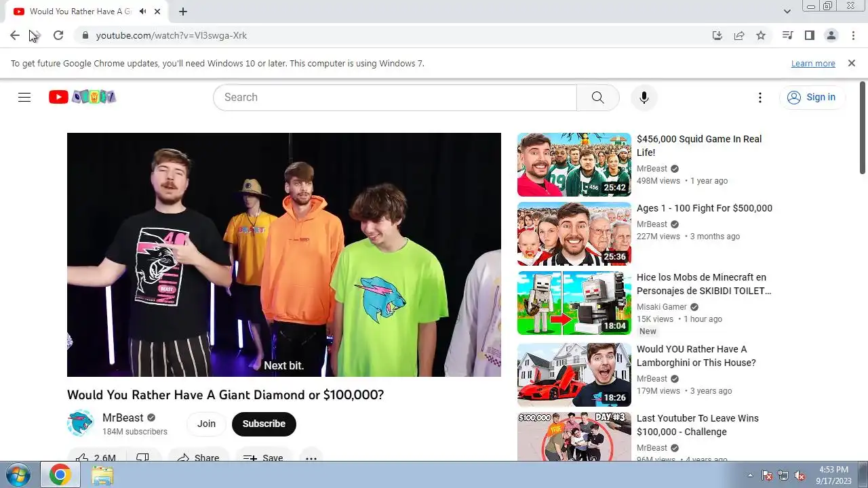Click Chrome in the Windows taskbar

(60, 475)
